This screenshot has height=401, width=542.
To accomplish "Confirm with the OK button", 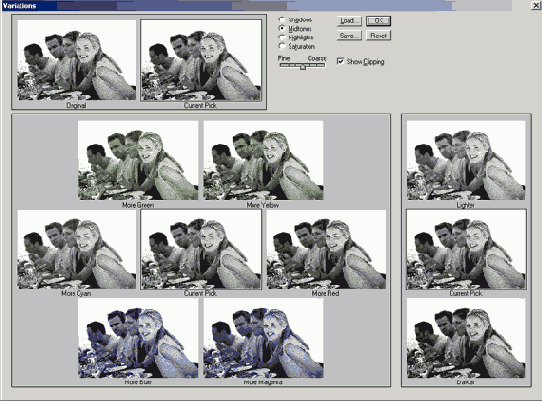I will coord(379,21).
